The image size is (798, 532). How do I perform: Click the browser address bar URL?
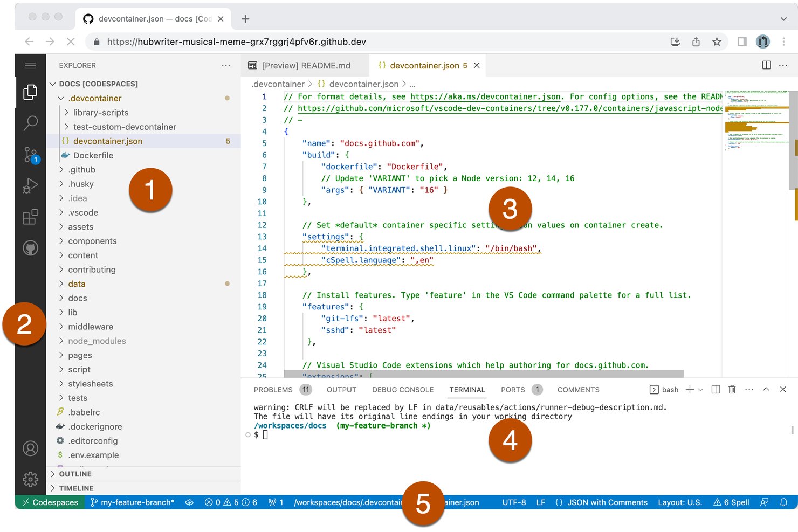[237, 42]
